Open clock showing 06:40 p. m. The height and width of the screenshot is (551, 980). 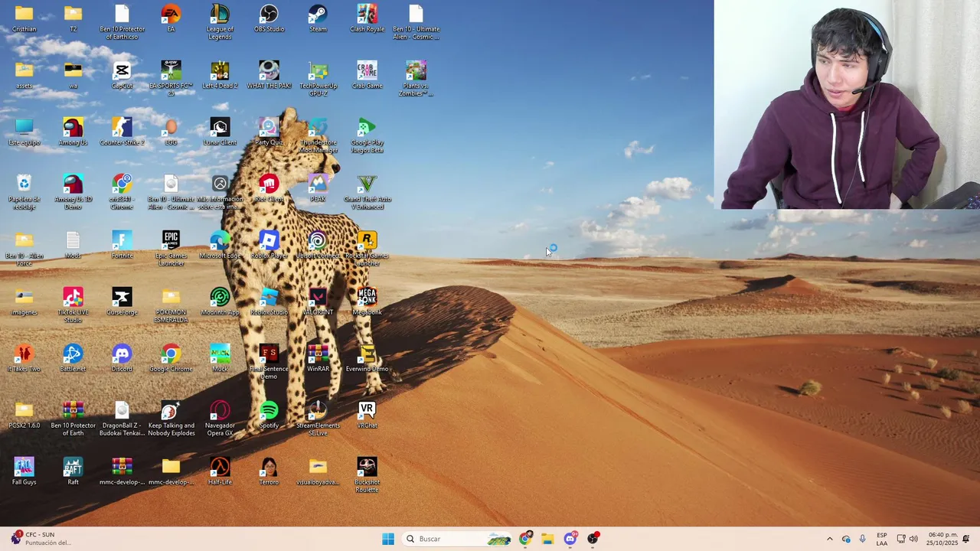coord(942,539)
